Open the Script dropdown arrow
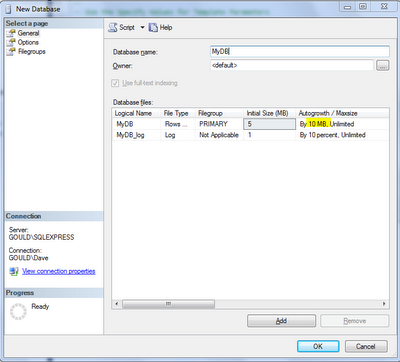The width and height of the screenshot is (400, 362). (142, 27)
